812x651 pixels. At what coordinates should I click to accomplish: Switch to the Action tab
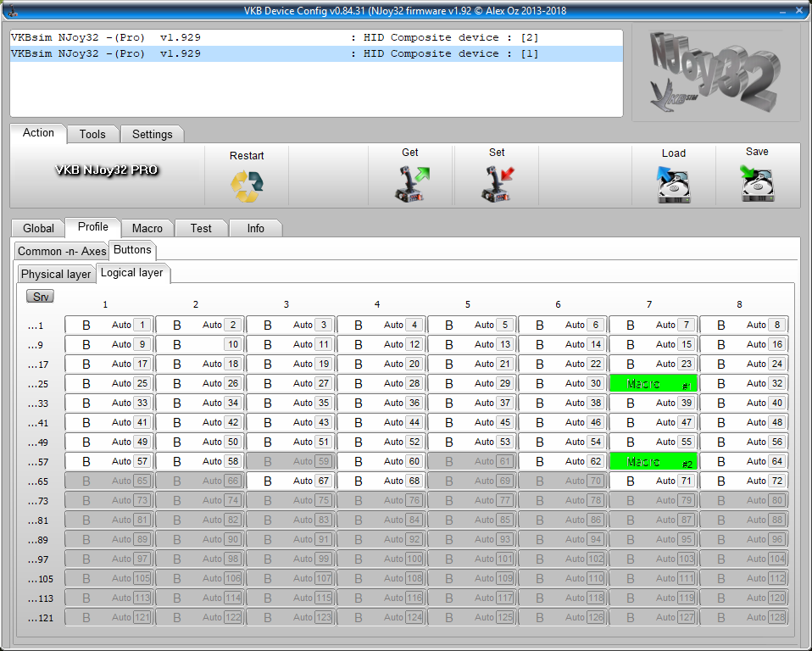click(x=38, y=133)
